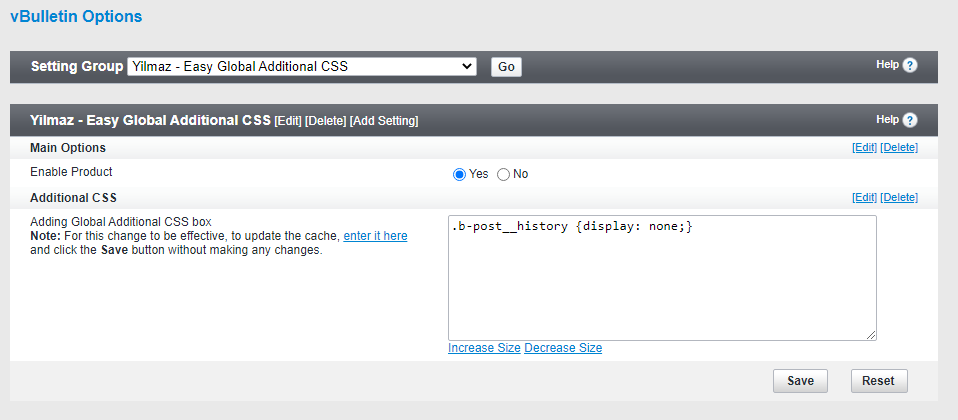Click the textarea resize handle corner
Viewport: 958px width, 420px height.
pyautogui.click(x=872, y=335)
